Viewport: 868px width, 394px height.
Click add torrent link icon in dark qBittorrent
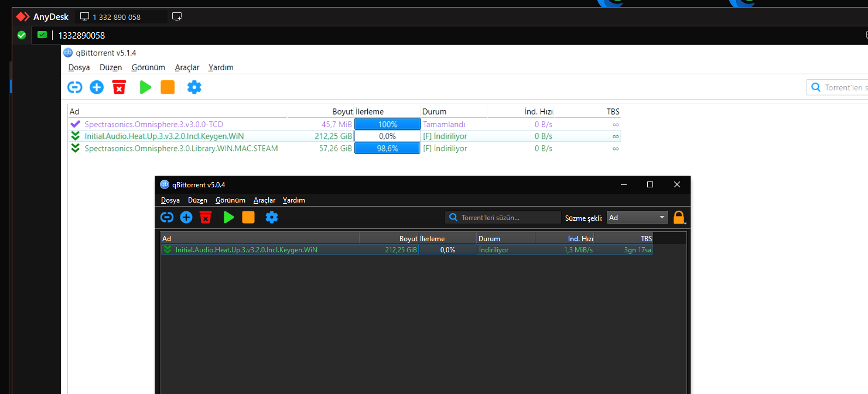point(167,218)
